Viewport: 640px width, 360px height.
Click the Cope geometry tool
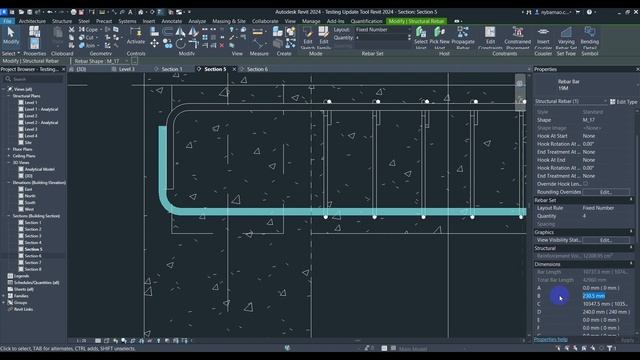[x=88, y=29]
